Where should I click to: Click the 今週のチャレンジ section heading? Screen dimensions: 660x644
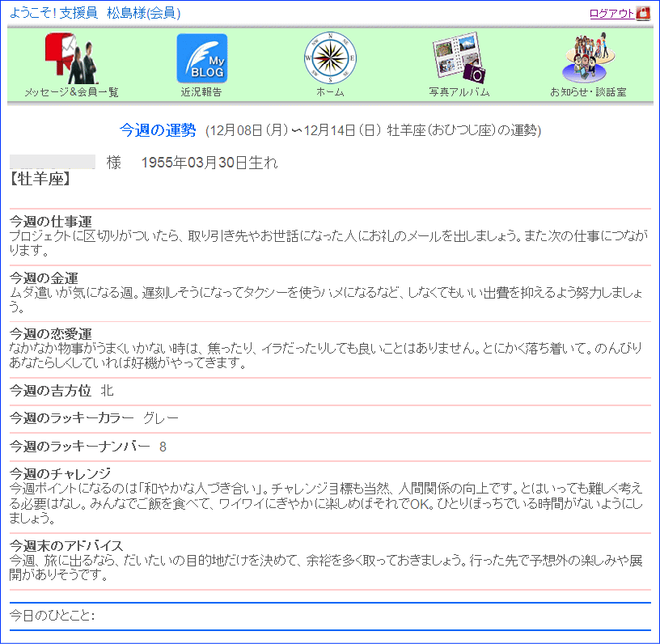tap(60, 473)
